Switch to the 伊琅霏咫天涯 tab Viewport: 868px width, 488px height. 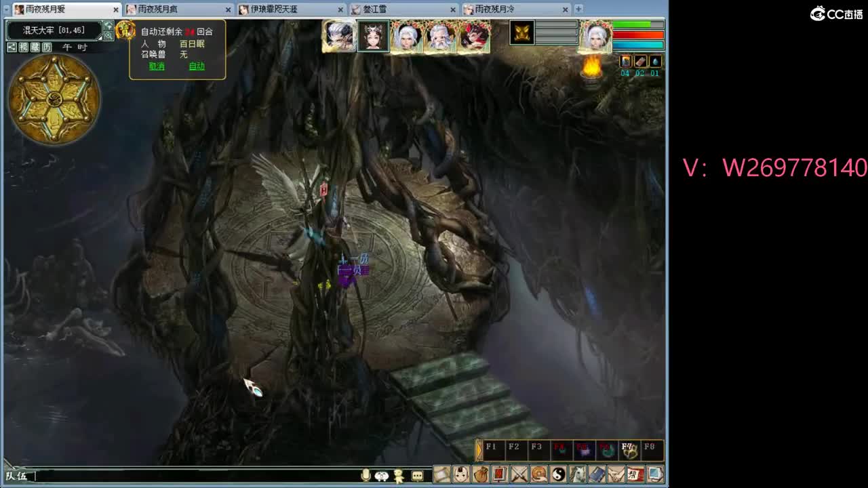pos(292,9)
